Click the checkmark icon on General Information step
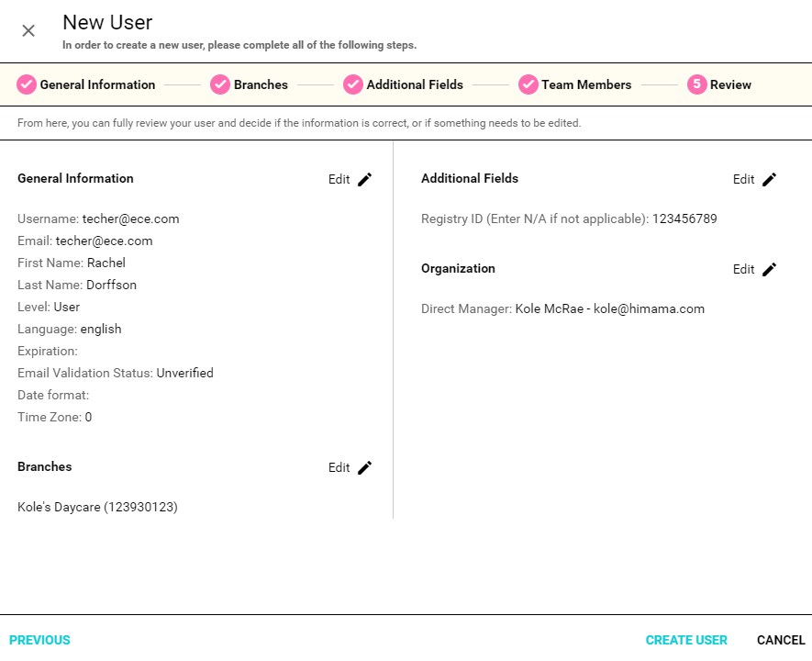Viewport: 812px width, 661px height. (x=26, y=84)
